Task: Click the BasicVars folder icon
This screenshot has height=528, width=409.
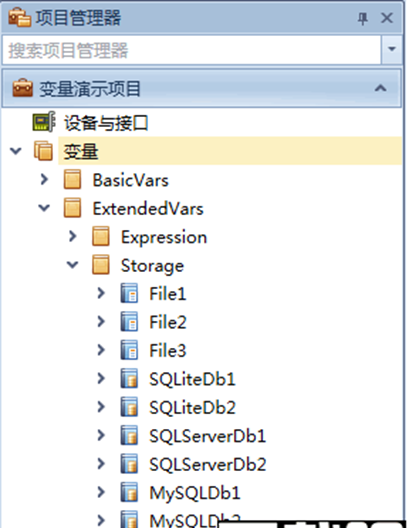Action: tap(72, 179)
